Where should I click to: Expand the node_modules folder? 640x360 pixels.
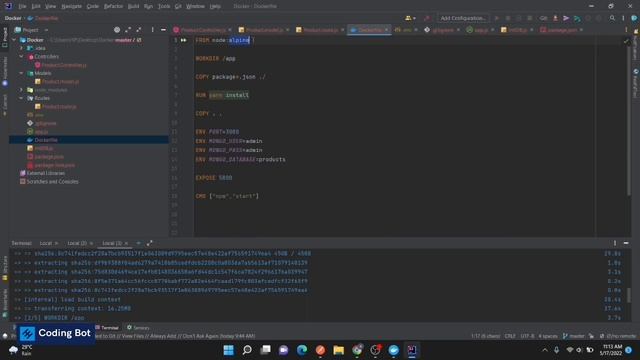coord(22,90)
